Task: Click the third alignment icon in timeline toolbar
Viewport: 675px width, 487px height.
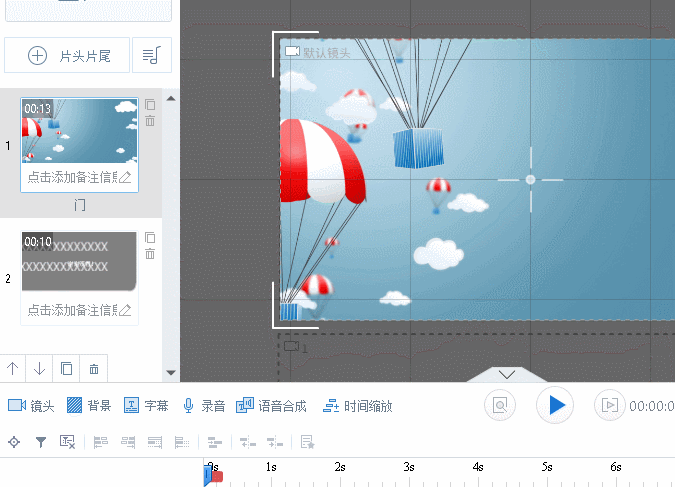Action: tap(155, 442)
